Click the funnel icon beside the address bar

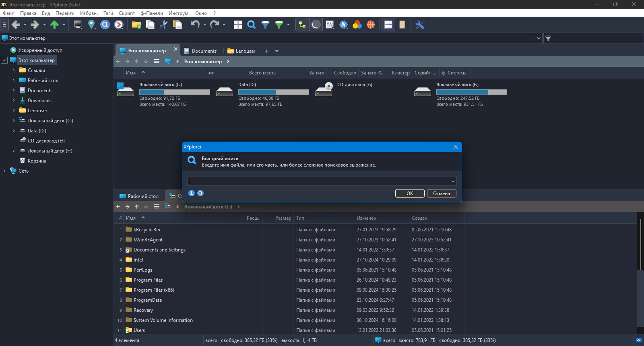[548, 38]
